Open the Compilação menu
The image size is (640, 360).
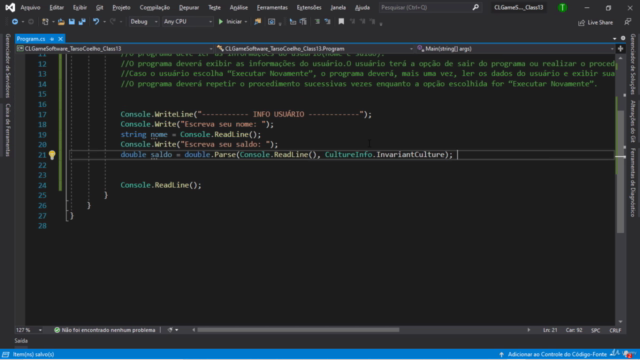[155, 7]
